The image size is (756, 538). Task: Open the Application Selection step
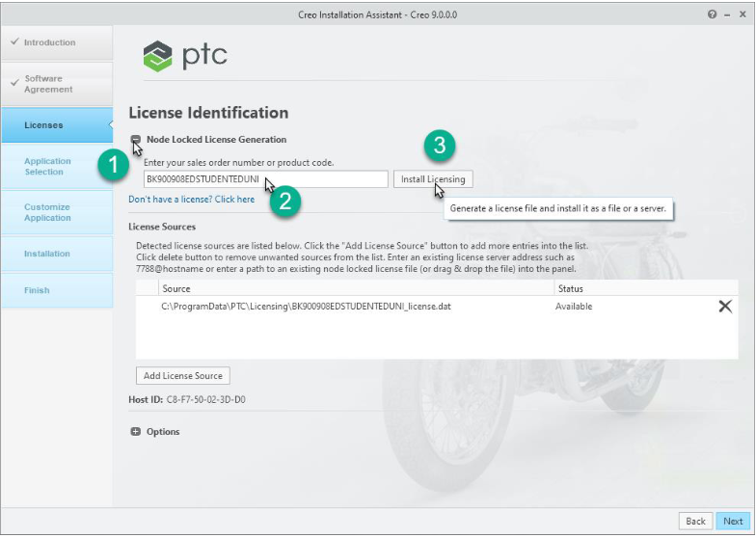[x=57, y=166]
